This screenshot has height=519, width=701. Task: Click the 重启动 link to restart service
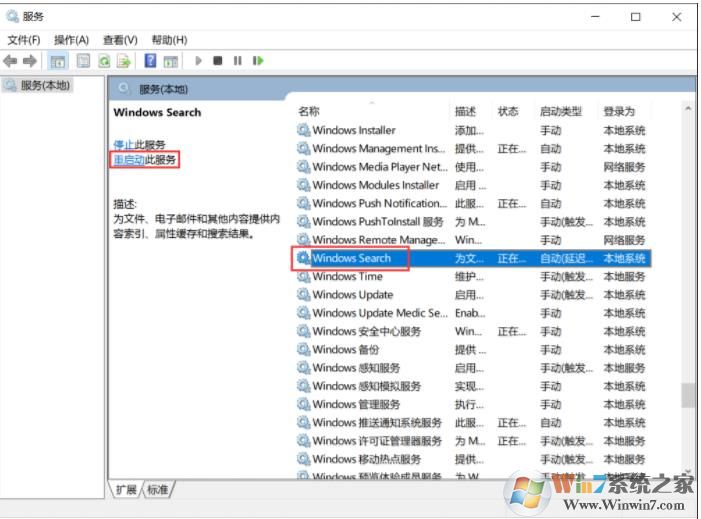[x=129, y=160]
